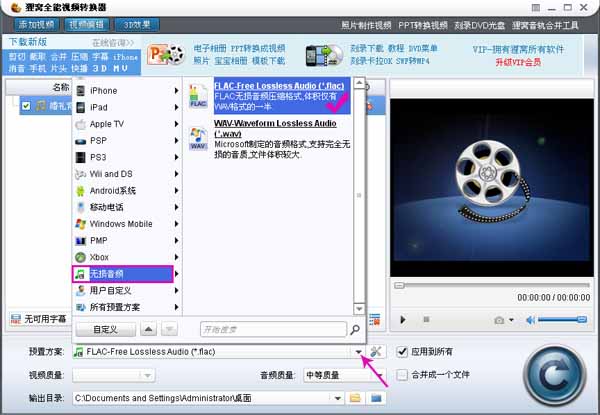Click the 添加视频 button

click(x=37, y=25)
